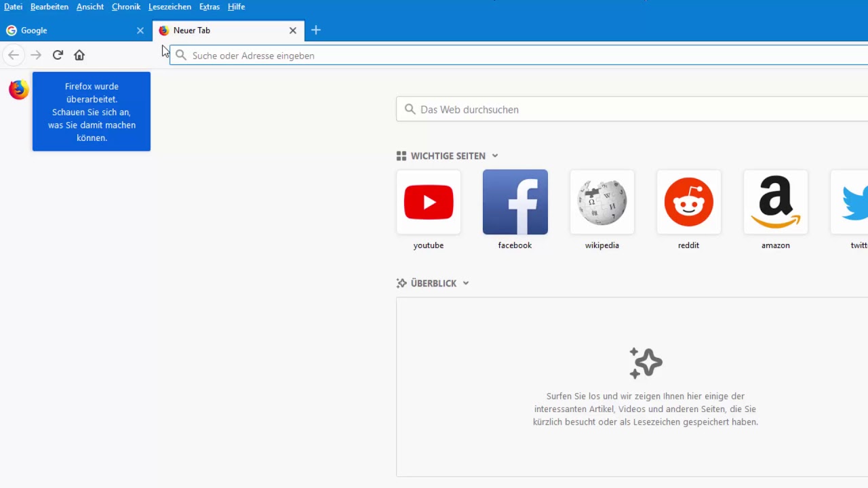
Task: Click the Wichtige Seiten grid icon
Action: coord(401,156)
